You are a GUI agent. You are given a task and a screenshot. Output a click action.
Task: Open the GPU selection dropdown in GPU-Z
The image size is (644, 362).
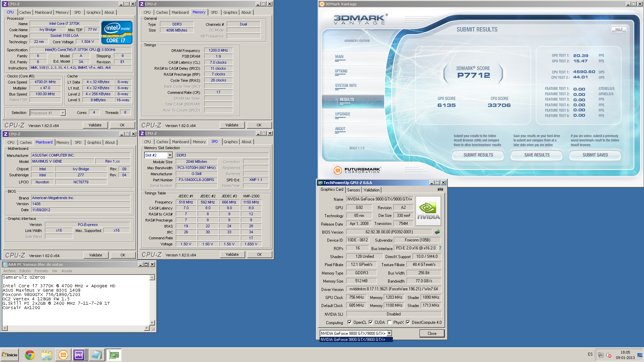tap(389, 334)
